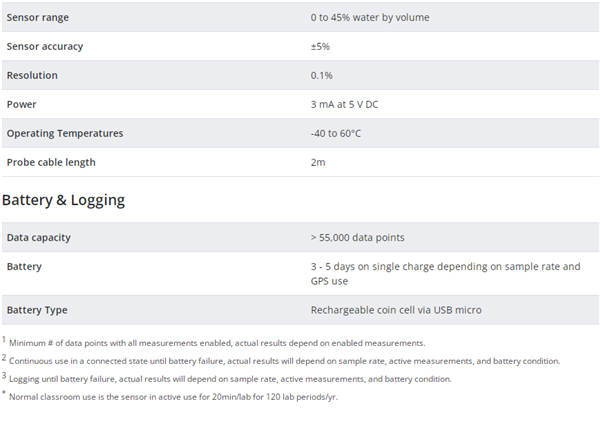Click the Data capacity label
This screenshot has height=421, width=600.
tap(39, 238)
